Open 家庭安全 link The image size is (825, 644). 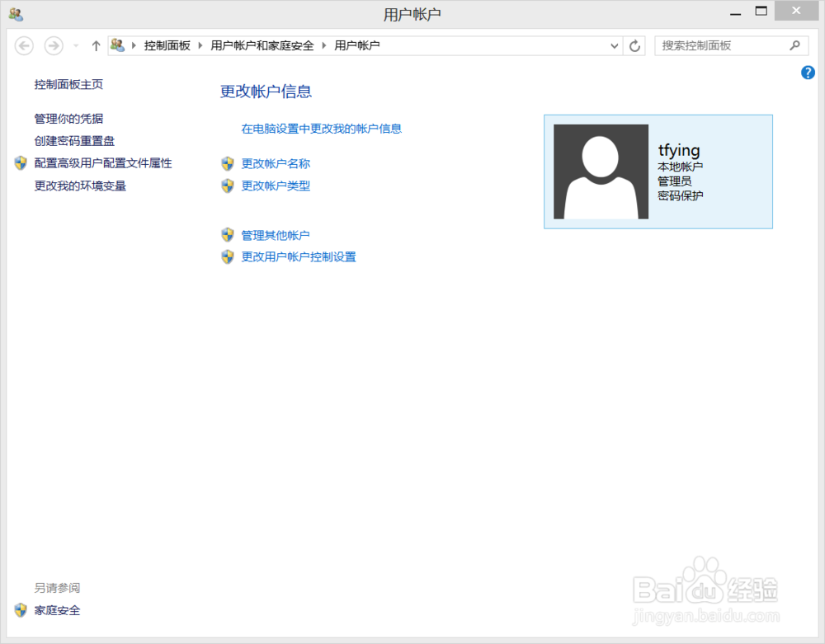point(58,610)
